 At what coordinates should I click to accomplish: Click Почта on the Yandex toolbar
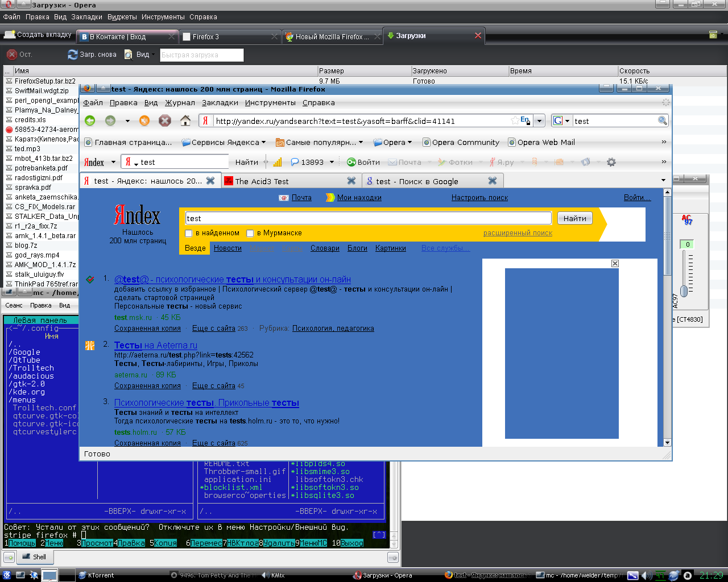(x=405, y=162)
